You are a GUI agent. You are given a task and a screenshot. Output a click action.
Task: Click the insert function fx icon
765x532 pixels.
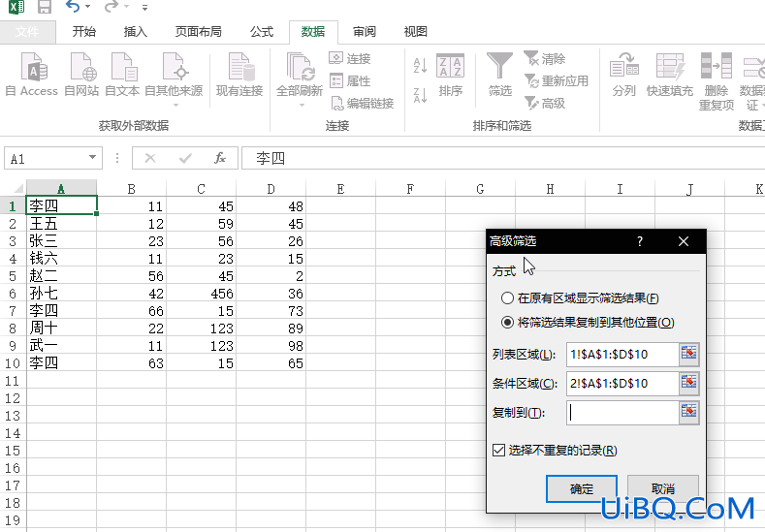coord(220,158)
